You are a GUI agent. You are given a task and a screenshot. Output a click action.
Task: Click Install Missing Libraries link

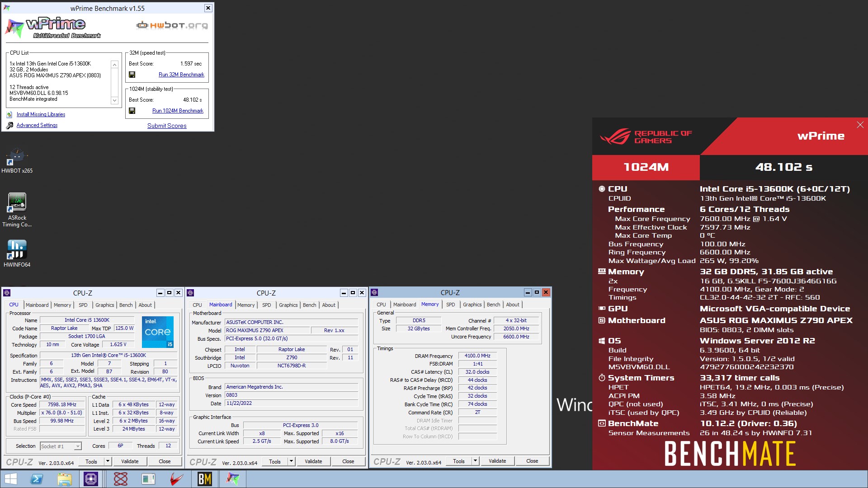tap(41, 114)
